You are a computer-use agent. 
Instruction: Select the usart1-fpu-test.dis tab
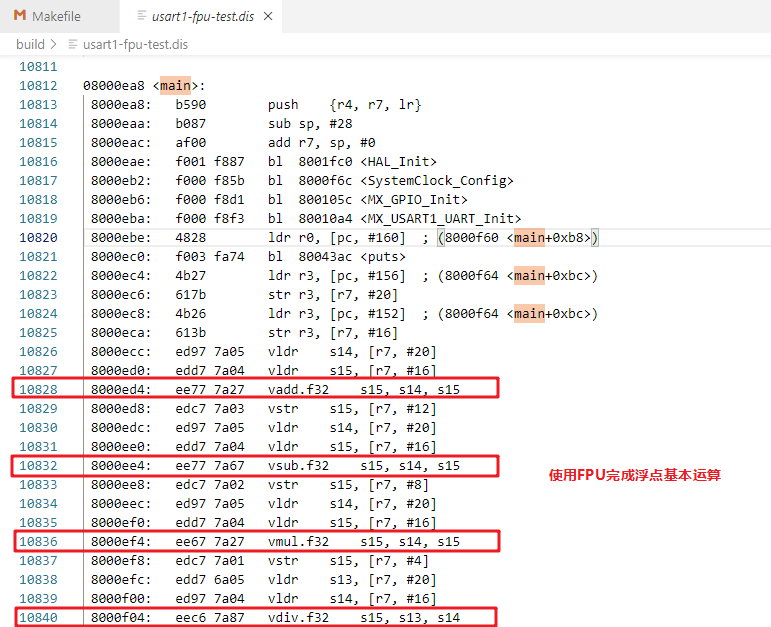(x=203, y=16)
